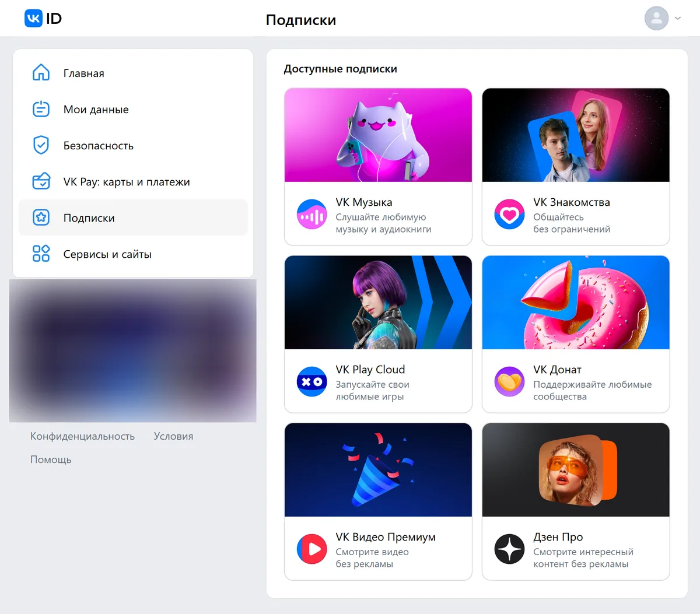Open Сервисы и сайты section
Image resolution: width=700 pixels, height=614 pixels.
pyautogui.click(x=133, y=254)
